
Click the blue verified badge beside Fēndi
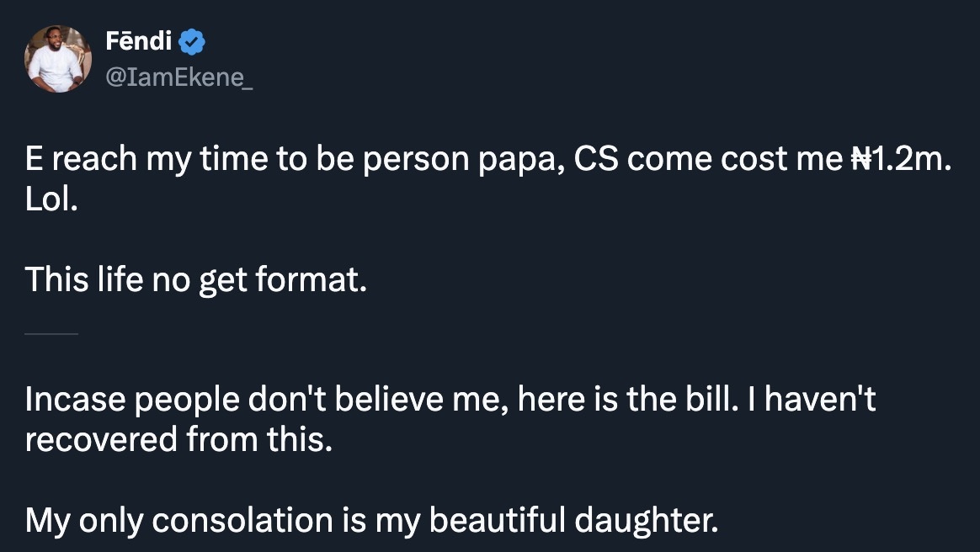coord(193,40)
